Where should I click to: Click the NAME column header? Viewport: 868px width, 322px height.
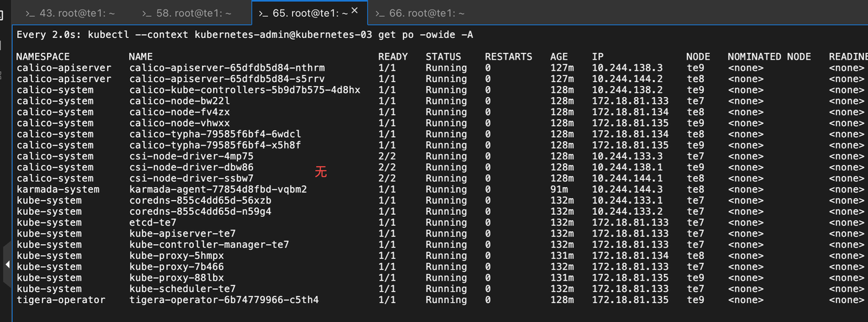(141, 57)
